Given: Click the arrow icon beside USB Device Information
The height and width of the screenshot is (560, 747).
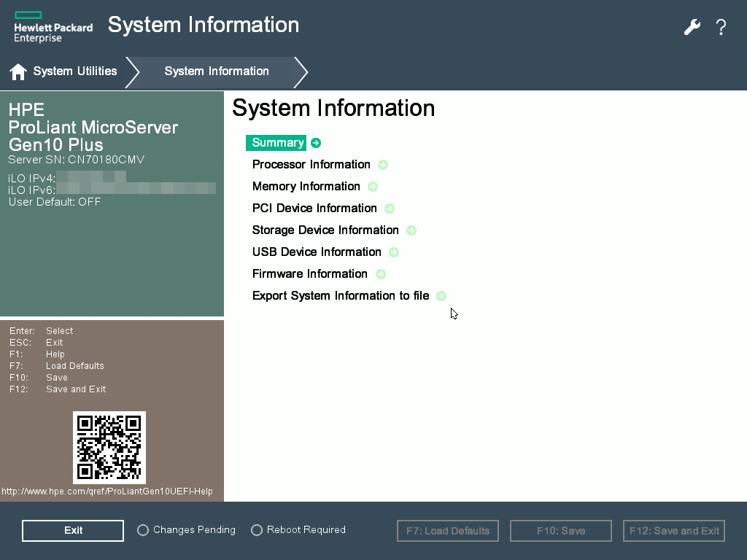Looking at the screenshot, I should (393, 252).
